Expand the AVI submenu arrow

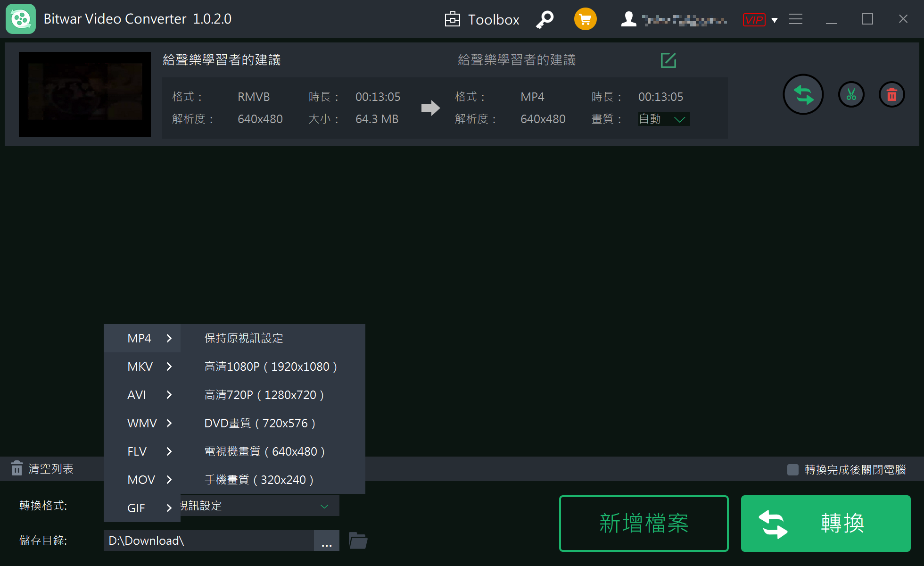point(169,395)
